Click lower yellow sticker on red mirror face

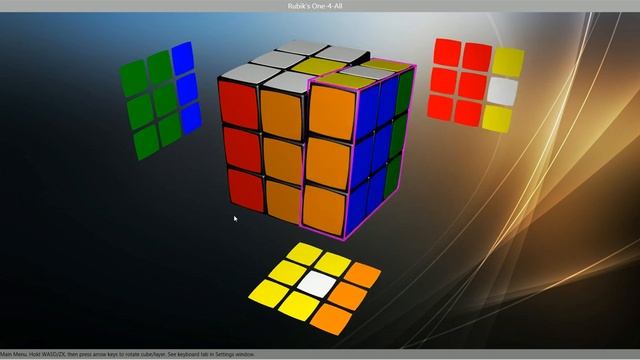tap(497, 119)
